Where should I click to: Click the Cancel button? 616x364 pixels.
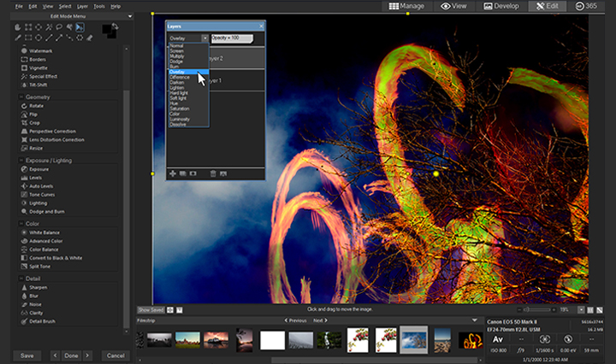coord(114,355)
